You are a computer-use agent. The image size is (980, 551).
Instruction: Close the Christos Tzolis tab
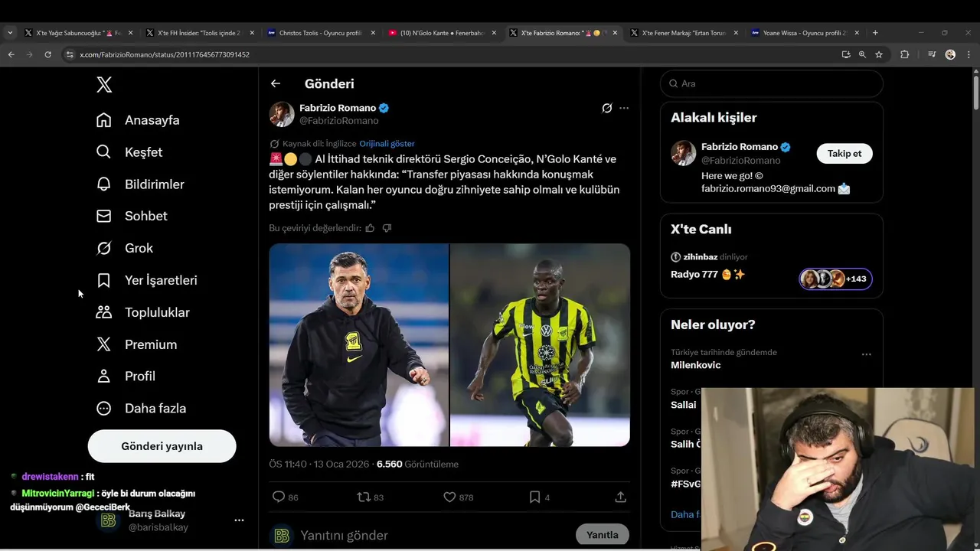(x=373, y=33)
